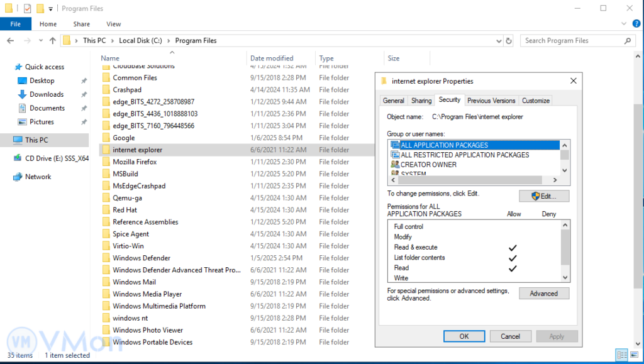Click This PC in the address bar
This screenshot has height=364, width=644.
coord(94,41)
